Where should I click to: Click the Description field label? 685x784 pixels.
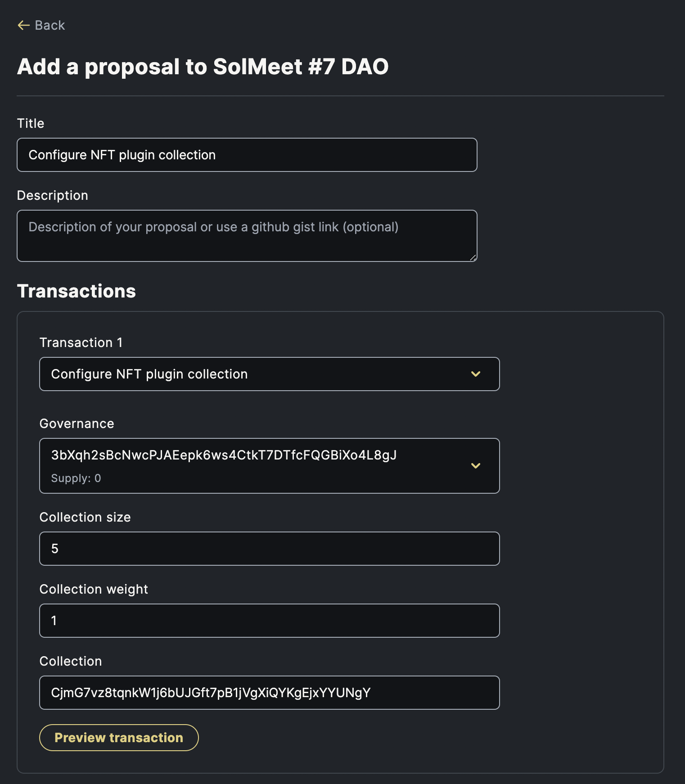pyautogui.click(x=53, y=195)
